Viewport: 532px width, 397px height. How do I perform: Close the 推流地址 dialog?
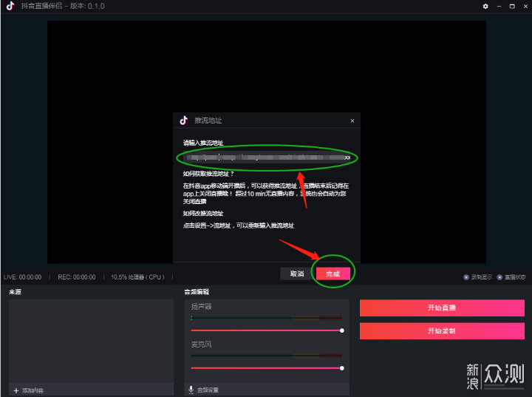coord(352,121)
